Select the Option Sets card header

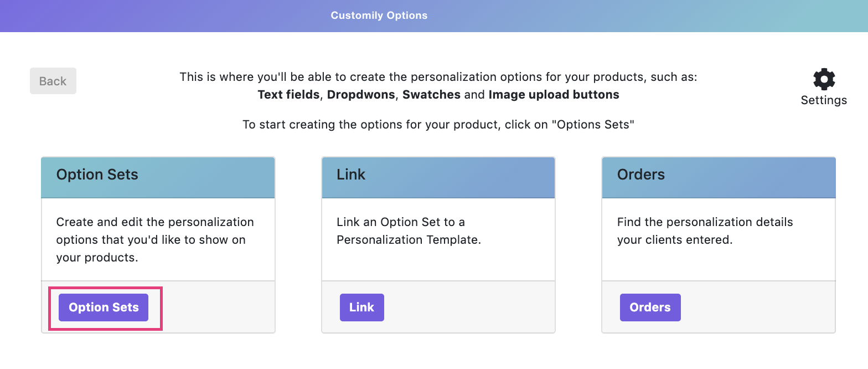coord(158,177)
